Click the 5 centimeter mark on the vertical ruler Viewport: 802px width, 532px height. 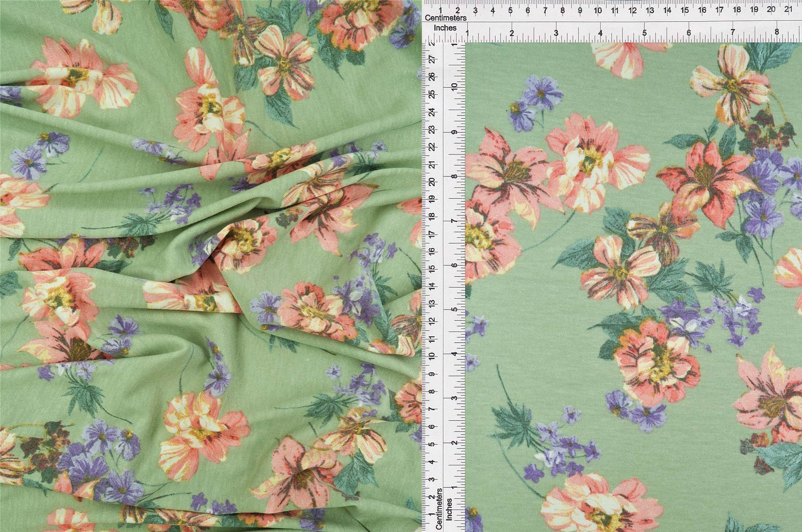point(431,444)
